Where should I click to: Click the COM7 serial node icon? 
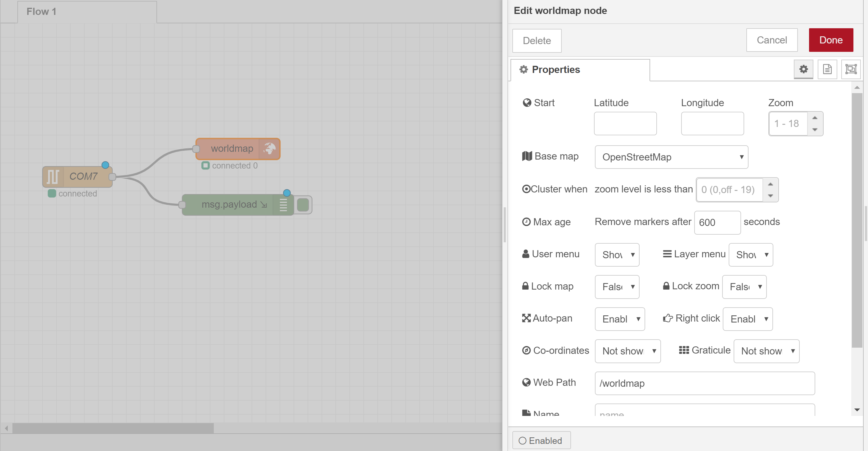53,176
